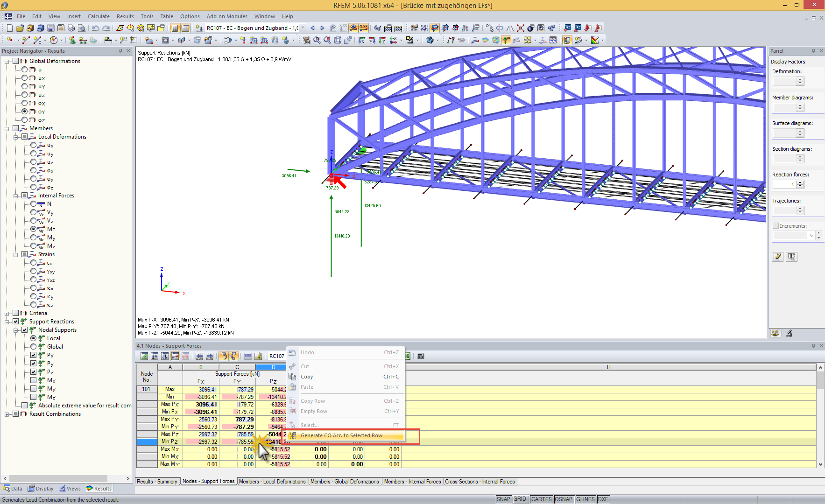The image size is (825, 504).
Task: Collapse the Global Deformations tree node
Action: (x=7, y=61)
